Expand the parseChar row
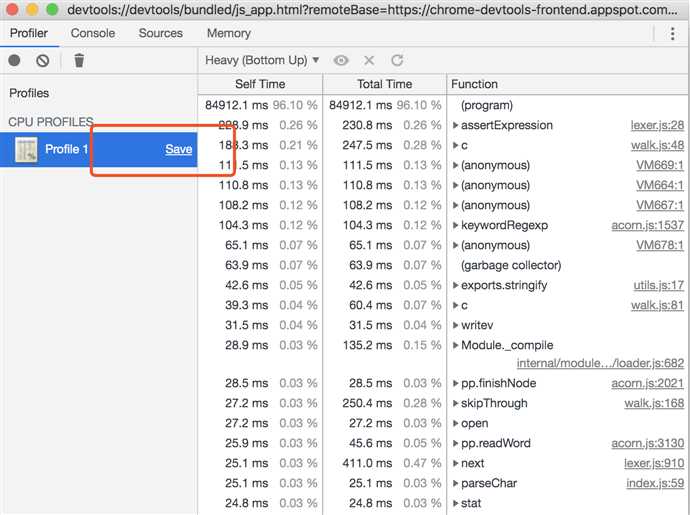 [455, 483]
